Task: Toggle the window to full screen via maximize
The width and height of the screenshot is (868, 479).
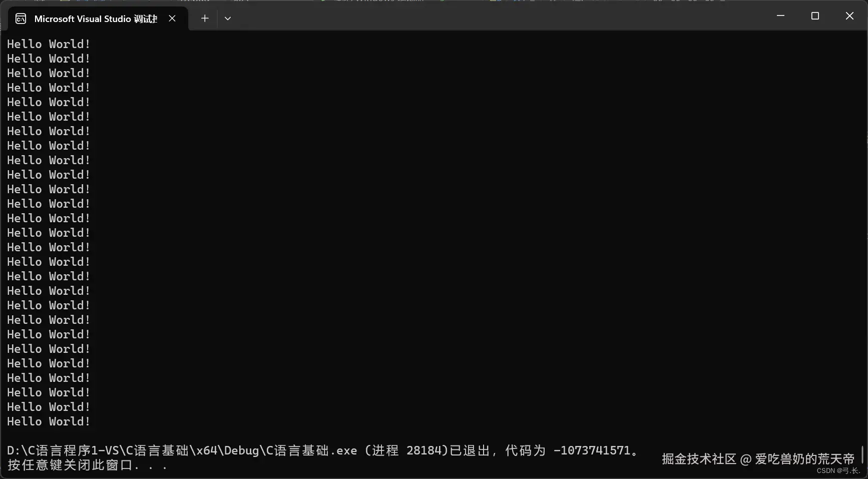Action: (x=815, y=16)
